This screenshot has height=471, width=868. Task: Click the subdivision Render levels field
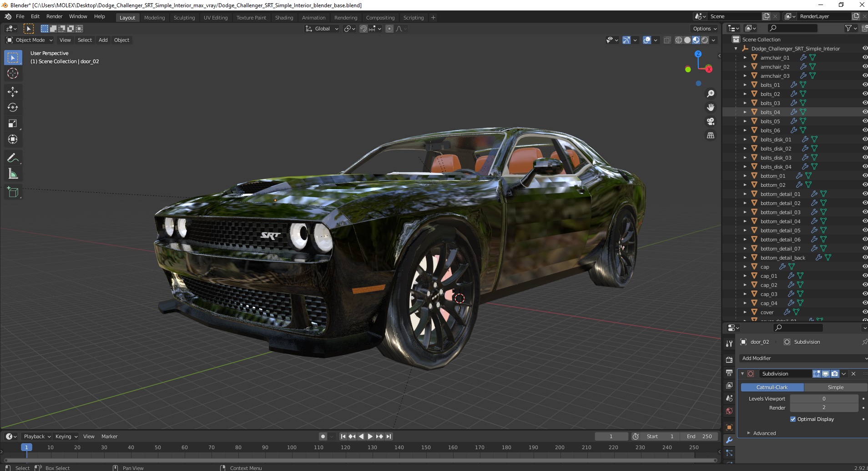click(824, 408)
